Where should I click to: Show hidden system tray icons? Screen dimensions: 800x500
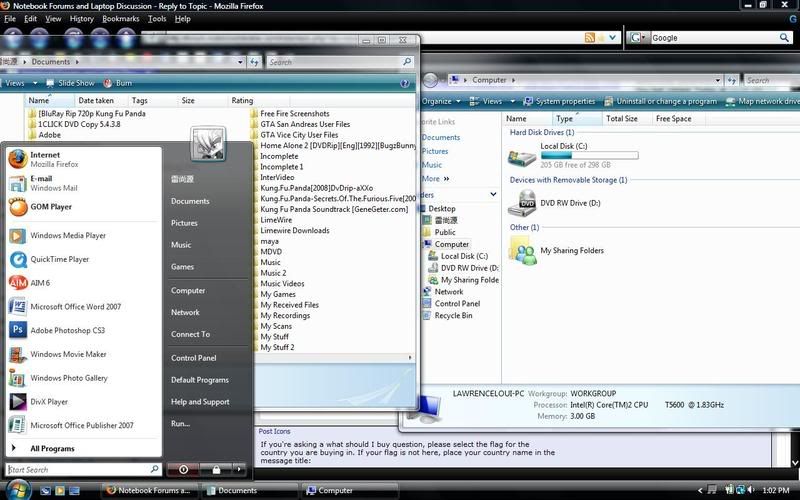(x=700, y=490)
